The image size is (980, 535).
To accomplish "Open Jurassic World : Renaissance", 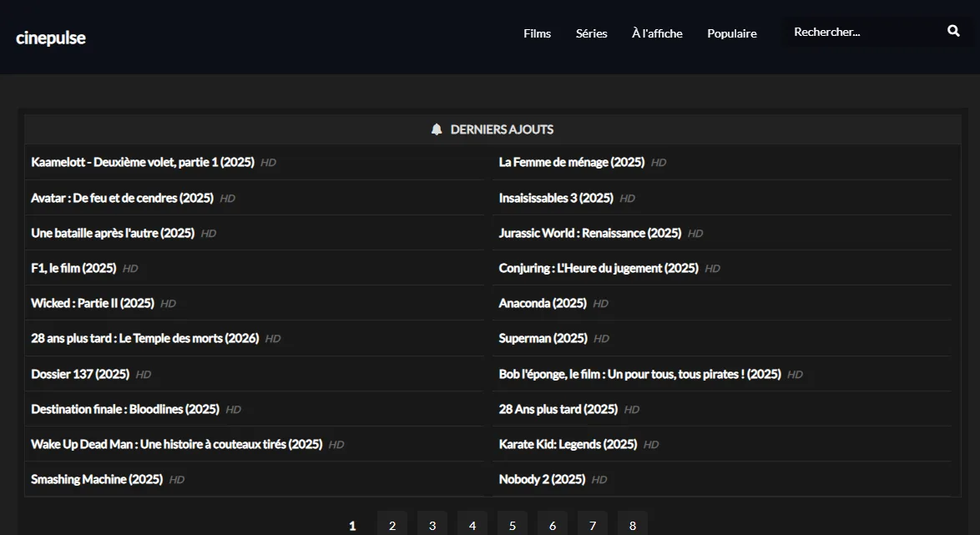I will click(x=589, y=233).
